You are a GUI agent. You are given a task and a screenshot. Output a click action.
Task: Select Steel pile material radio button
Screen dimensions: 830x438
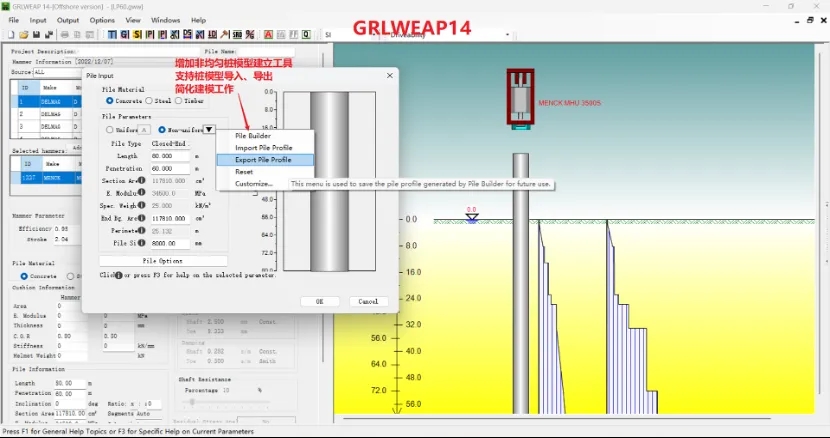(x=150, y=100)
